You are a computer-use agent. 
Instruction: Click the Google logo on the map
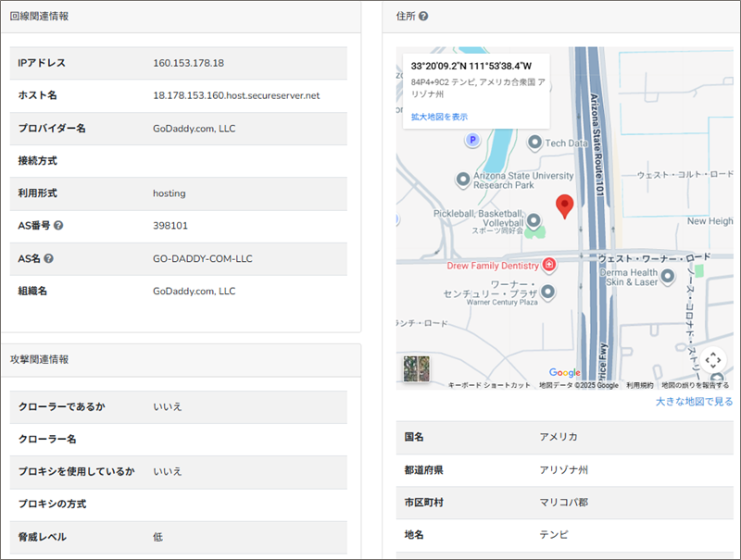tap(564, 372)
